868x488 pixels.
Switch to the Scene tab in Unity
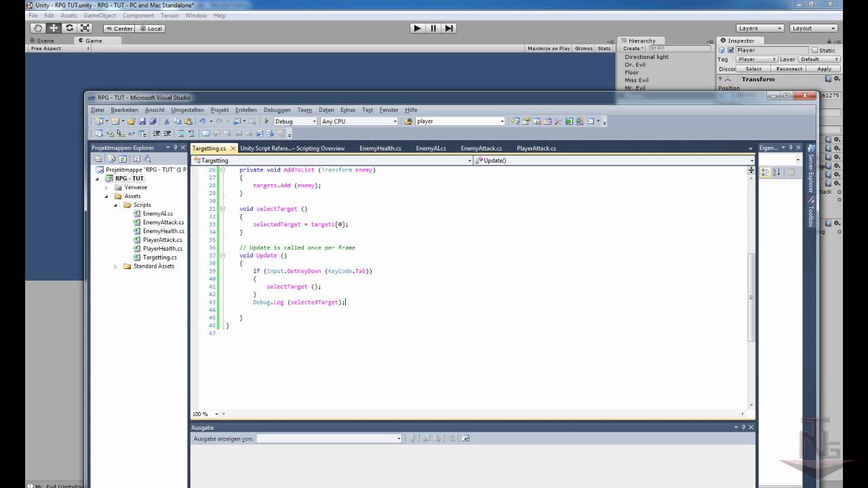coord(42,41)
